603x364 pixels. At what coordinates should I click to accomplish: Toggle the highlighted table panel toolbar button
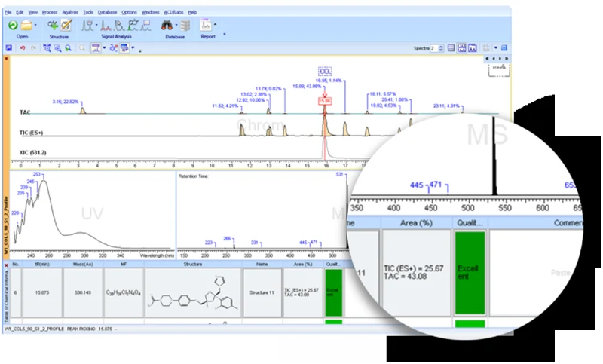(124, 48)
